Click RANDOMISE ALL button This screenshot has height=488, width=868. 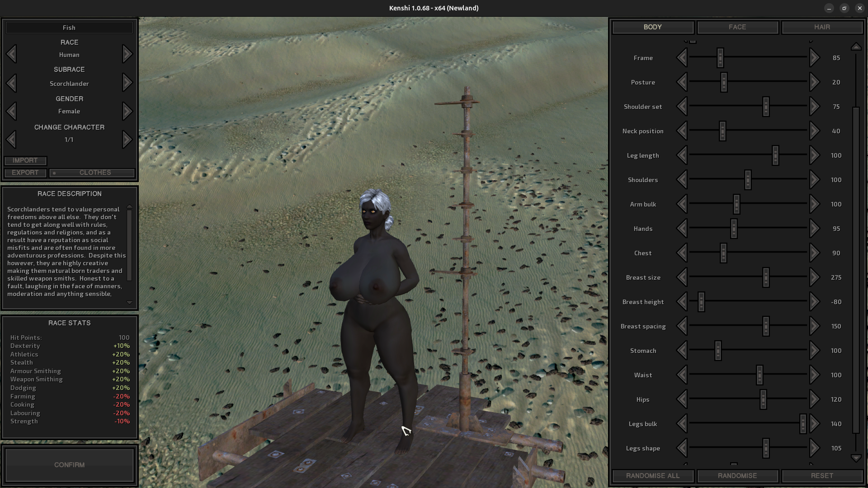click(x=652, y=476)
